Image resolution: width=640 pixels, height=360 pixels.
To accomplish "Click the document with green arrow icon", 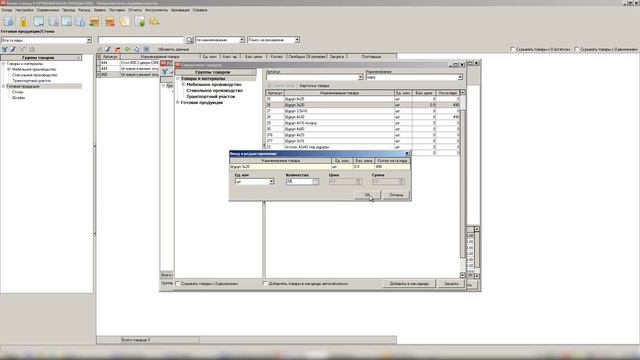I will [x=140, y=22].
